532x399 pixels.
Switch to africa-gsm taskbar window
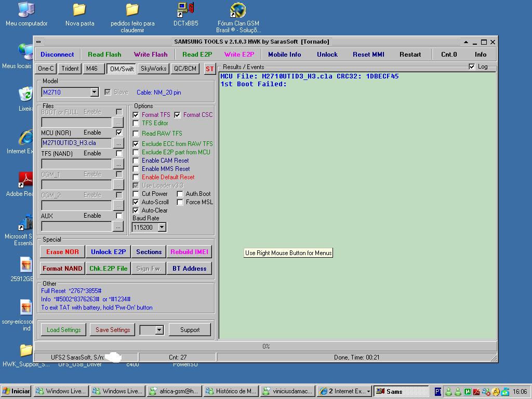(x=174, y=391)
